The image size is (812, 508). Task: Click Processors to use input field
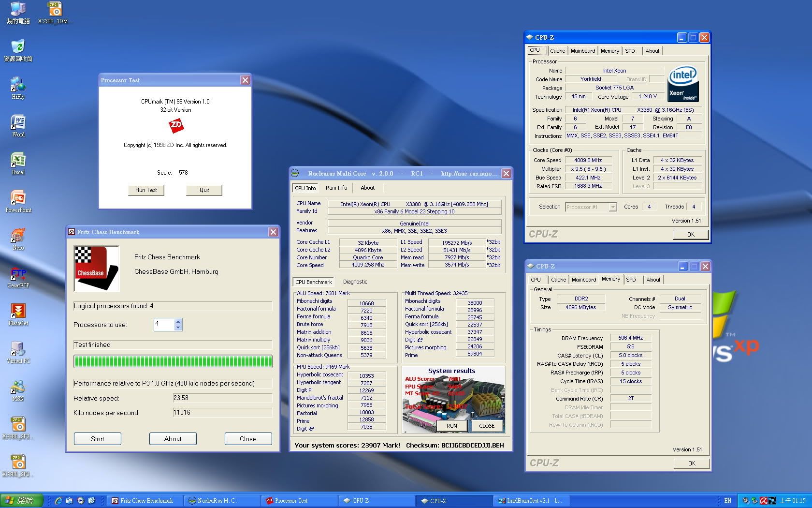[164, 324]
